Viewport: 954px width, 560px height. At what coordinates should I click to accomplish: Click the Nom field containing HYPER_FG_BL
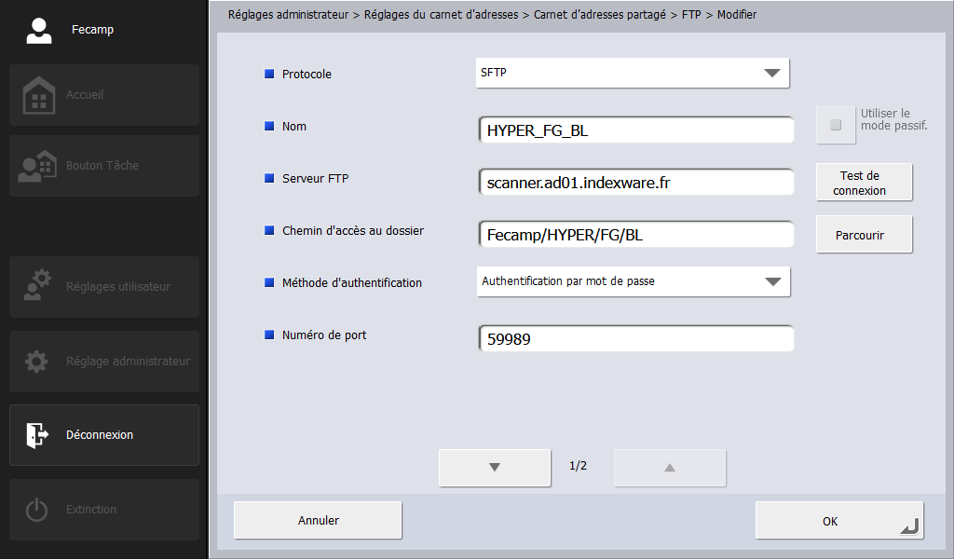pos(635,130)
